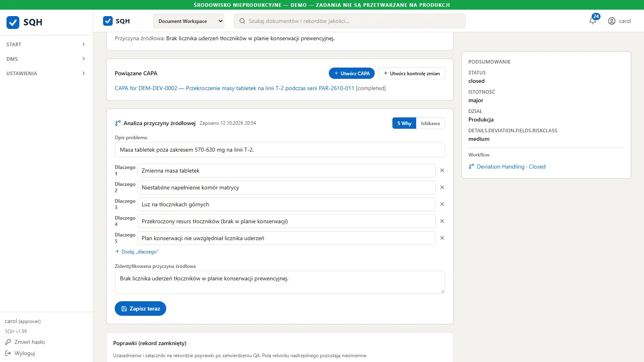Remove the Dlaczego 1 row
The image size is (644, 362).
(442, 171)
